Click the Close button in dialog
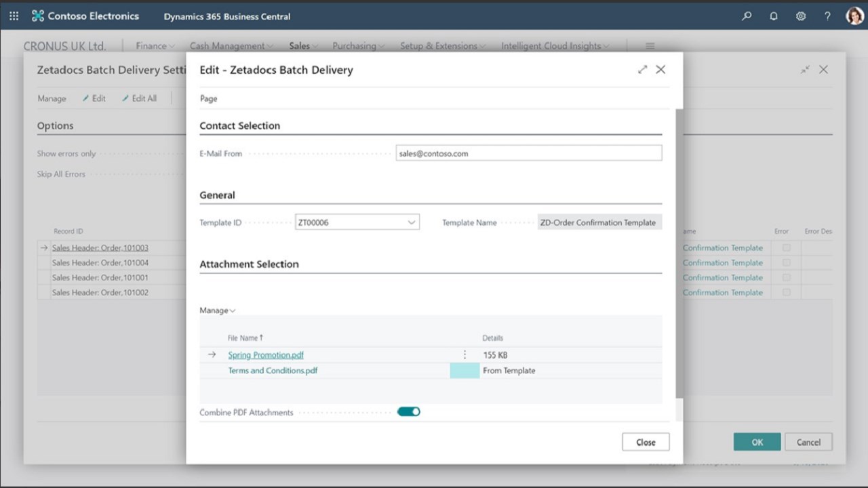Image resolution: width=868 pixels, height=488 pixels. pyautogui.click(x=646, y=442)
